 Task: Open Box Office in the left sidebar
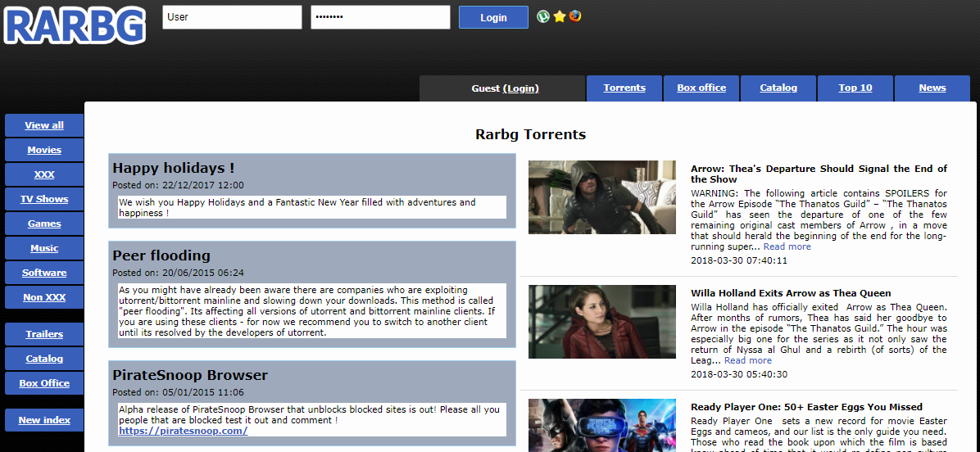[43, 383]
